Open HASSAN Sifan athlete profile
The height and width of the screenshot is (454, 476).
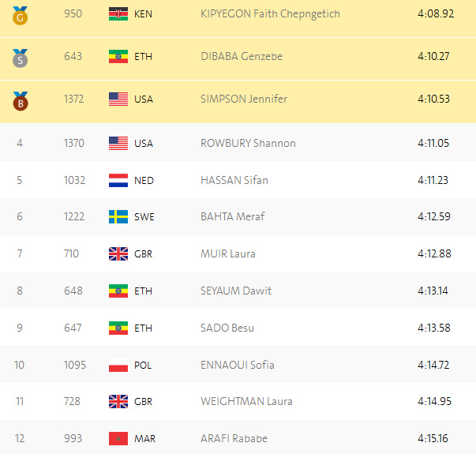click(234, 180)
